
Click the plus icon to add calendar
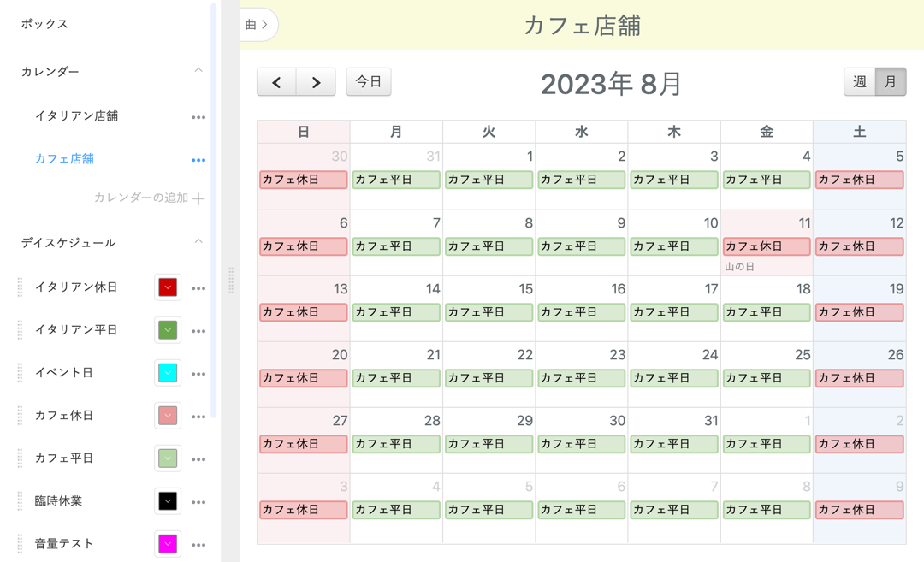198,198
